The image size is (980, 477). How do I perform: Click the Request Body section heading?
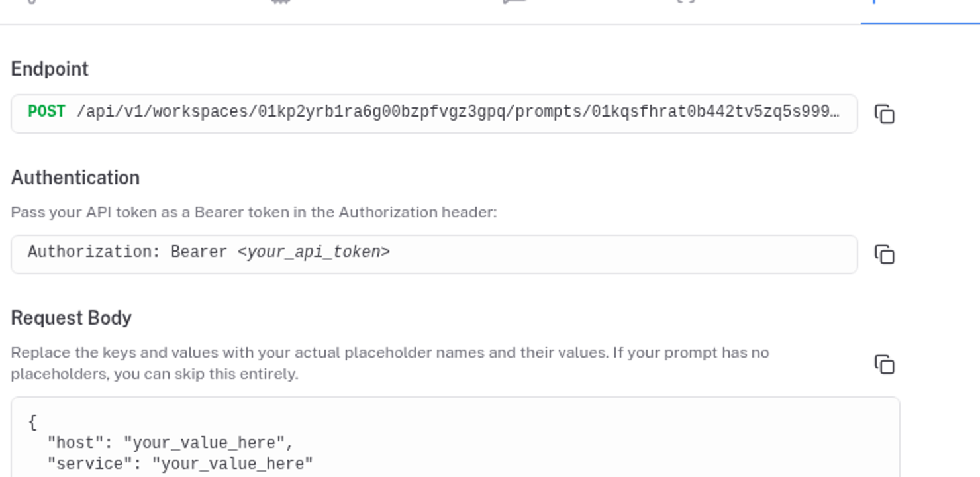tap(72, 318)
